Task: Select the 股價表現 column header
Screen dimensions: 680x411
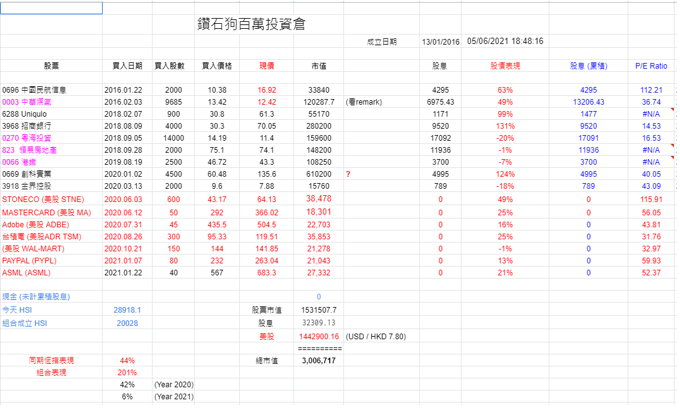Action: point(505,65)
